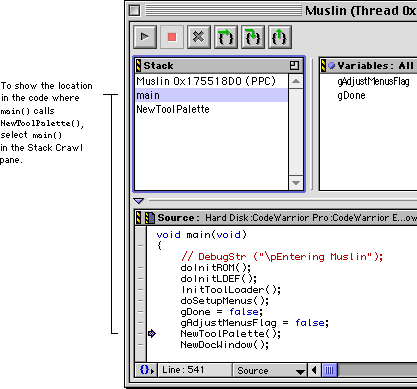This screenshot has width=417, height=389.
Task: Click the NewDocWindow(); source line
Action: [x=225, y=345]
